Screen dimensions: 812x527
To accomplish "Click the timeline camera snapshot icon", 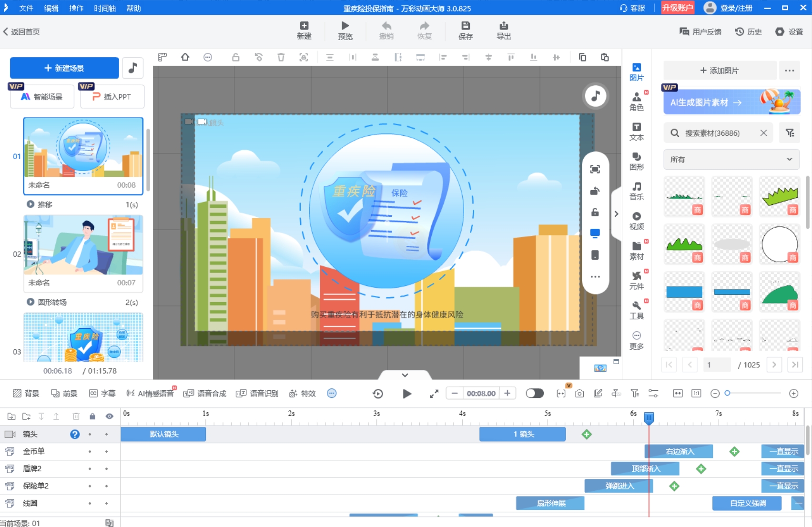I will [579, 393].
